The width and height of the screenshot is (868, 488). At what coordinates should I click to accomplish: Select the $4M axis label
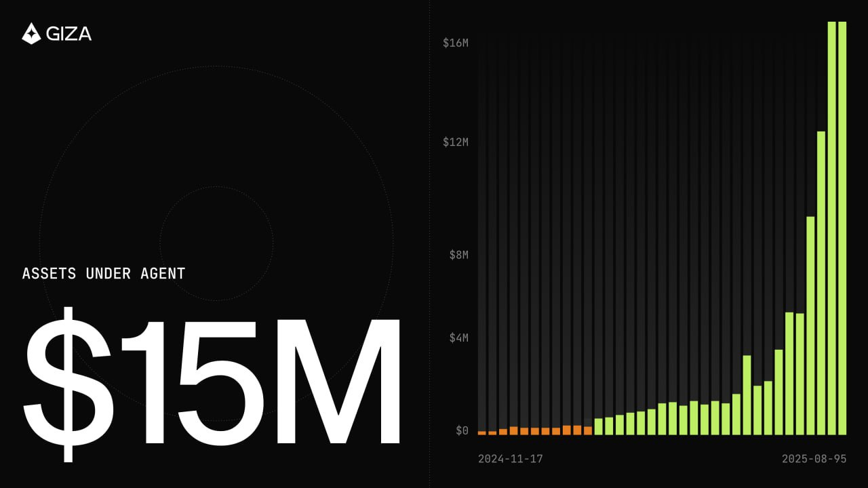tap(458, 338)
